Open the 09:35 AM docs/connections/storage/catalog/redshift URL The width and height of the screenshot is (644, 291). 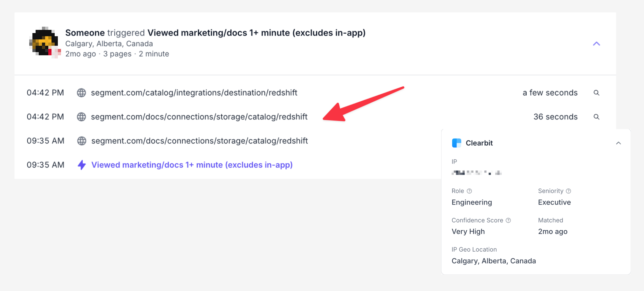coord(200,141)
